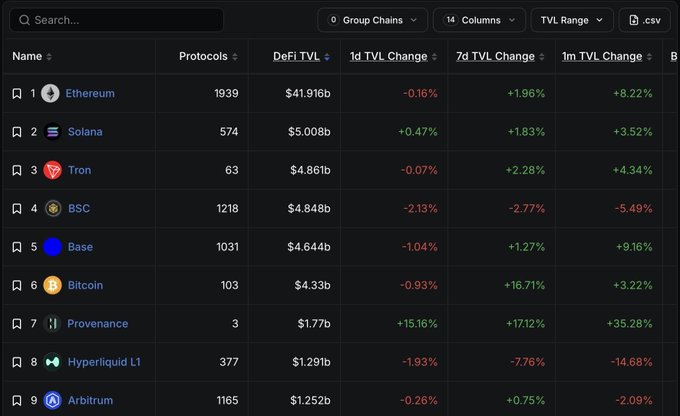Bookmark the Hyperliquid L1 row
Screen dimensions: 680x416
pyautogui.click(x=17, y=362)
